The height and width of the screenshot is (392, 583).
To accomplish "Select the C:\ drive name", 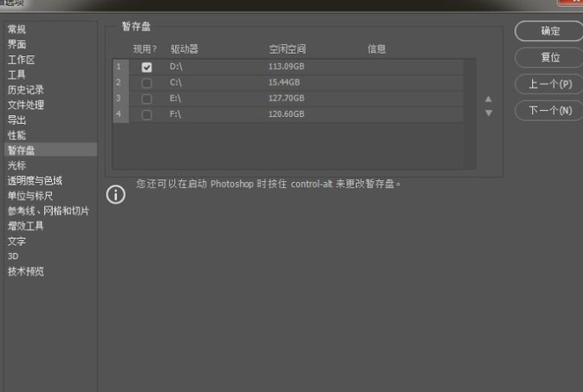I will coord(176,83).
